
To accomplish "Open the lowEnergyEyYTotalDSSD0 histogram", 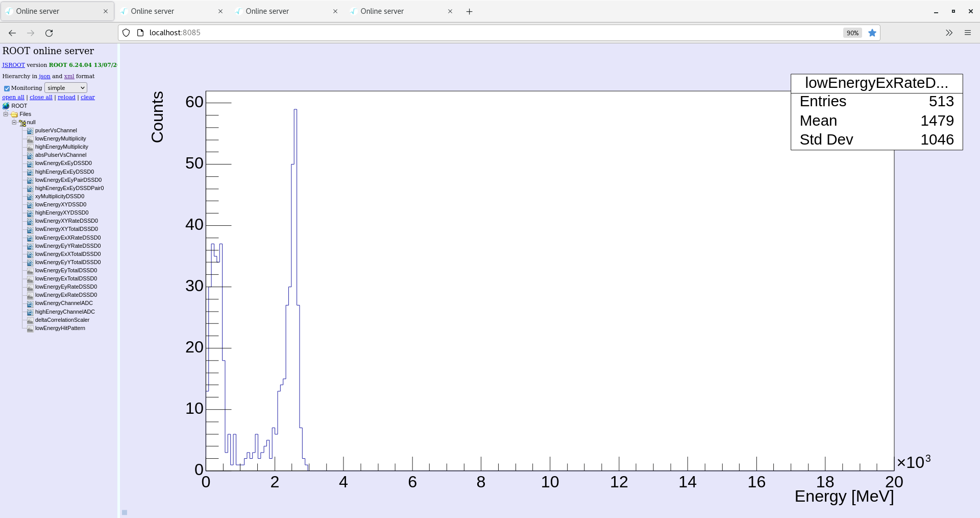I will click(68, 263).
